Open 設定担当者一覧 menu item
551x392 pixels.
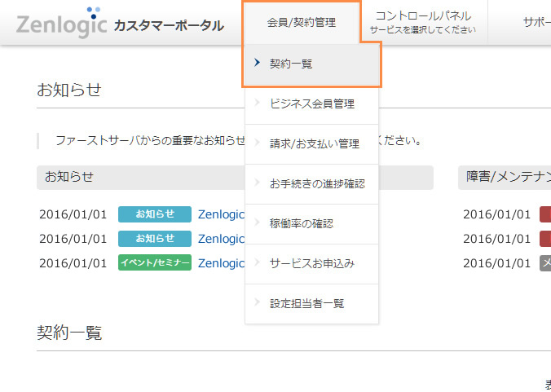(307, 303)
